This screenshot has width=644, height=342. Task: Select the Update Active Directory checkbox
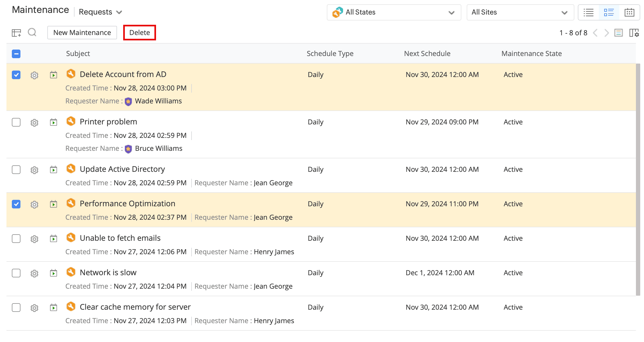pos(16,170)
